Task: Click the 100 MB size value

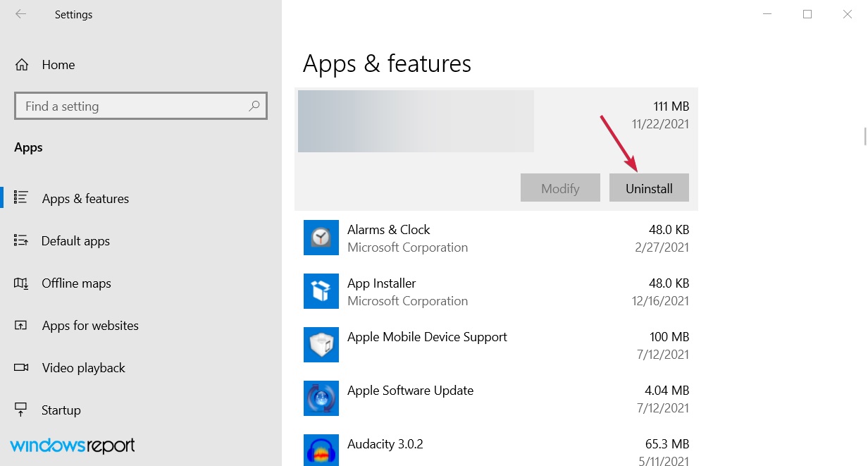Action: 669,337
